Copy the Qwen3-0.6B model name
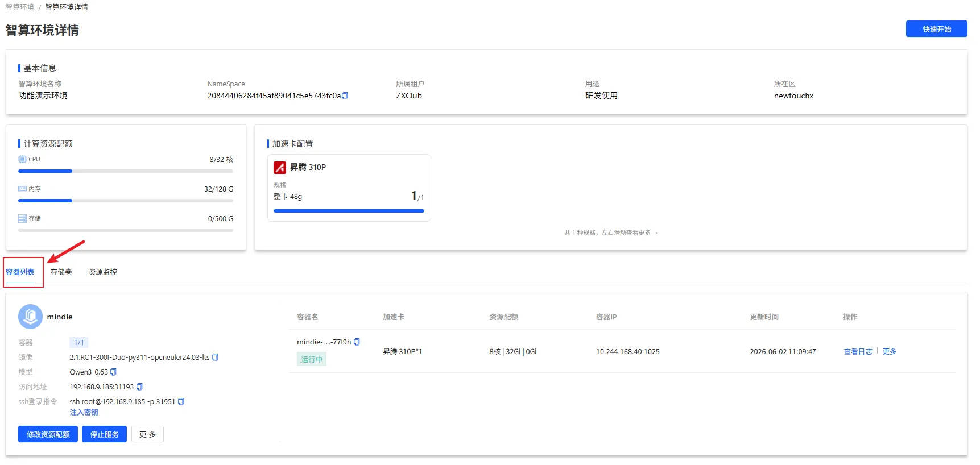Viewport: 980px width, 465px height. (x=113, y=372)
